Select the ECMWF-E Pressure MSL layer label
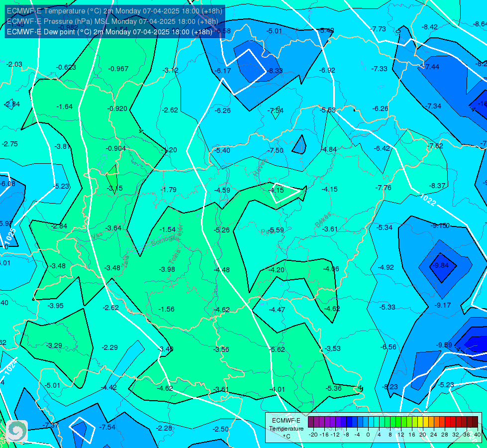Viewport: 487px width, 448px height. pos(112,21)
